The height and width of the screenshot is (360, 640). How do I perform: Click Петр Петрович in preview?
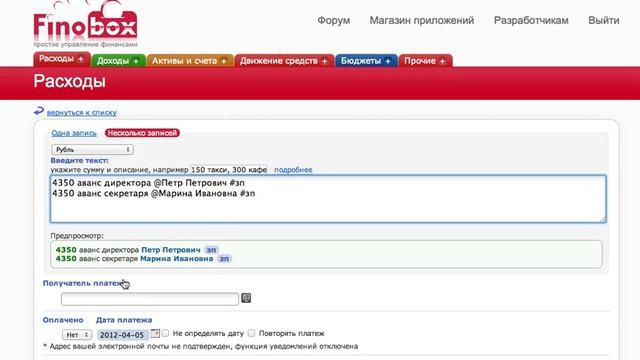pyautogui.click(x=171, y=250)
